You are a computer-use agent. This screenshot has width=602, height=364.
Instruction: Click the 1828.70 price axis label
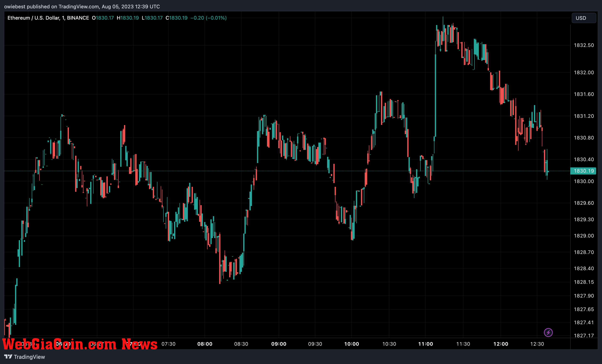coord(584,252)
